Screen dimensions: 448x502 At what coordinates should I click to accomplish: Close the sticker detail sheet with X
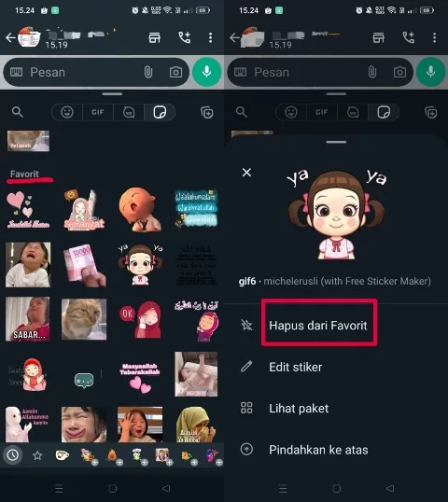click(246, 173)
